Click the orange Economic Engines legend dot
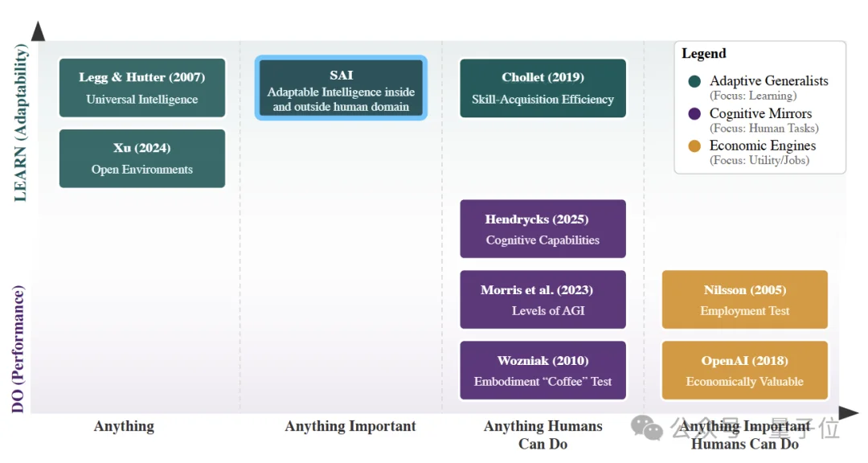The image size is (868, 463). point(695,145)
